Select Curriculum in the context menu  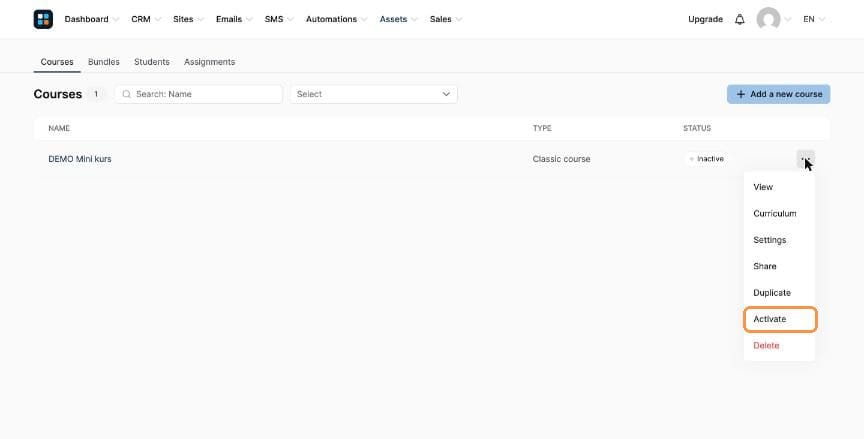click(779, 214)
